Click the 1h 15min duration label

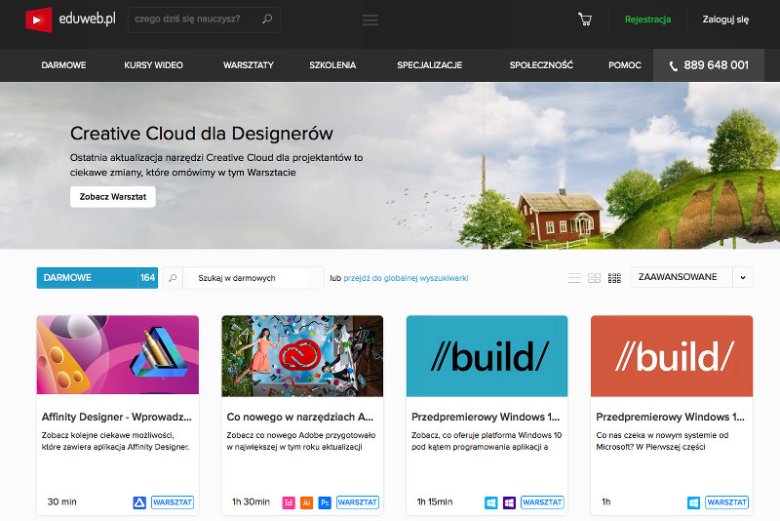tap(435, 502)
